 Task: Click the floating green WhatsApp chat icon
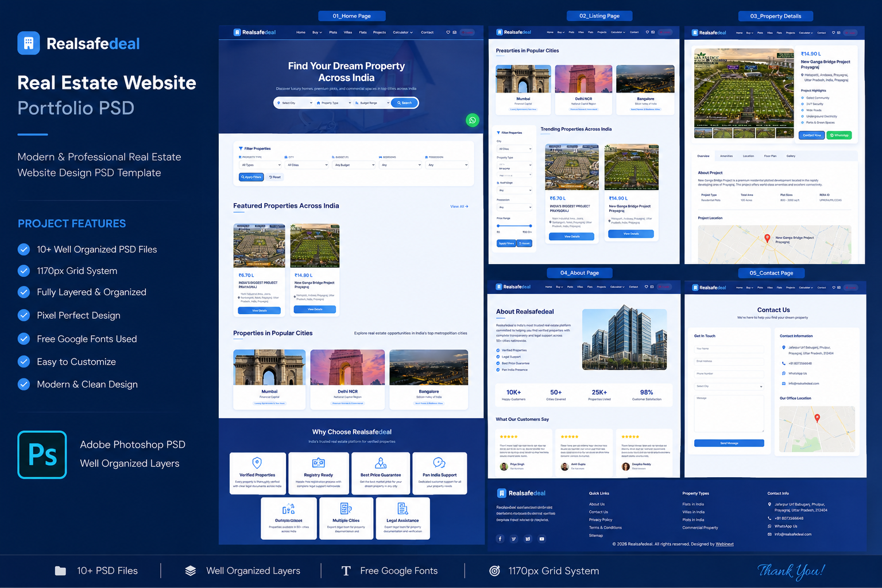pyautogui.click(x=472, y=120)
